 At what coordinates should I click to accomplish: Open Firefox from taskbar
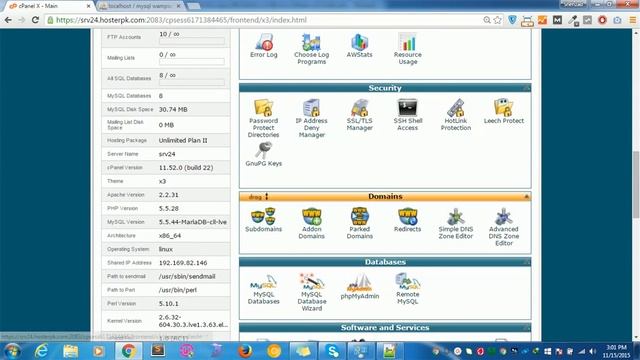click(245, 351)
